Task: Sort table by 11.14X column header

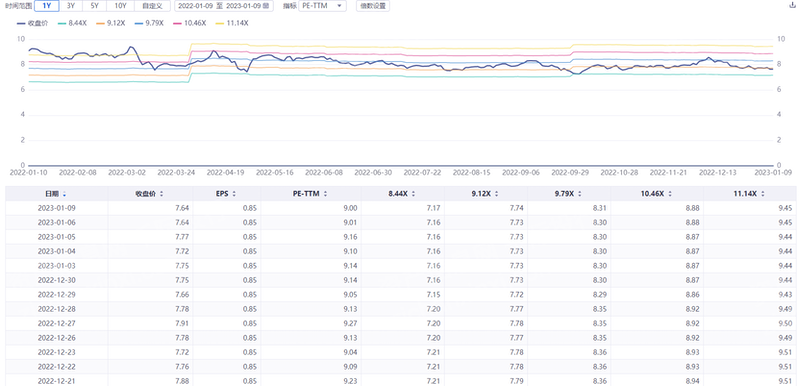Action: click(749, 194)
